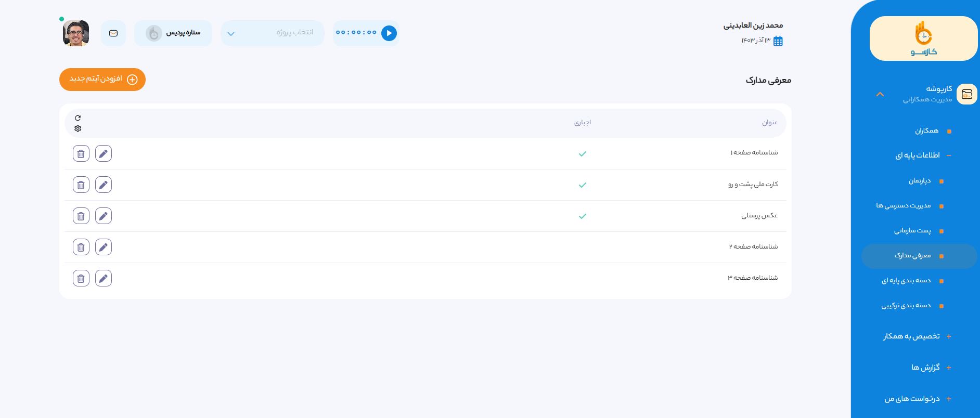Open table settings gear icon
Image resolution: width=980 pixels, height=418 pixels.
[78, 128]
